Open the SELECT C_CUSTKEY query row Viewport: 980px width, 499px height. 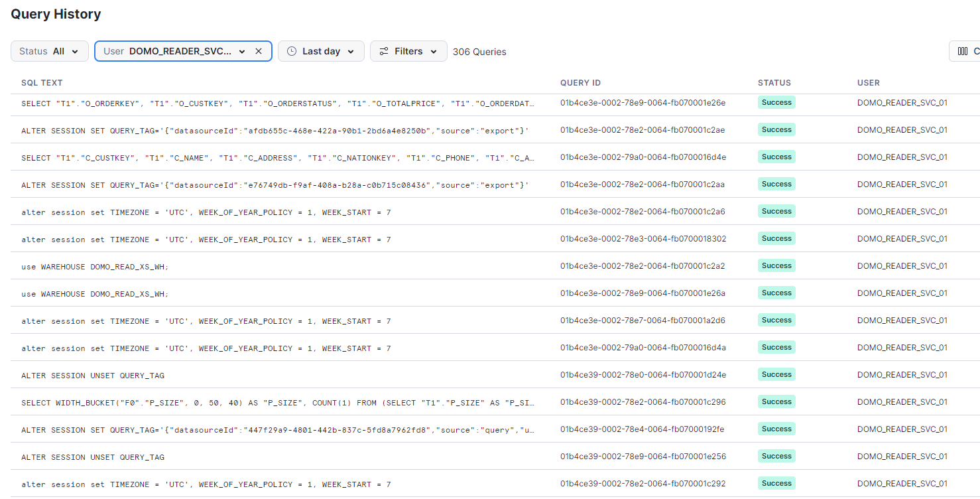point(278,157)
